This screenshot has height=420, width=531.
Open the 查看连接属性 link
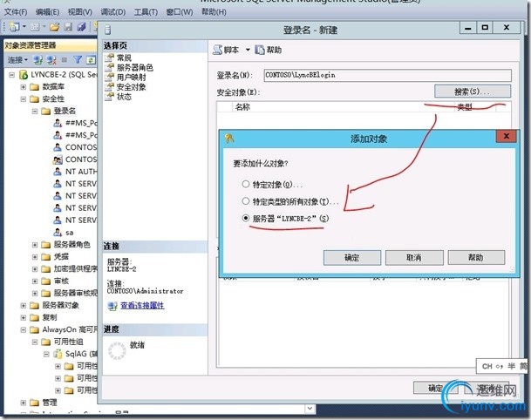(x=142, y=306)
